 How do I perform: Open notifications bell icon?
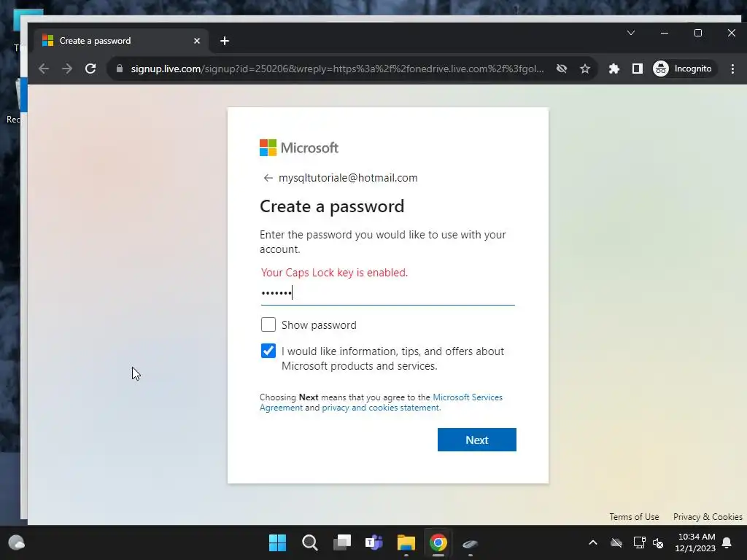727,542
